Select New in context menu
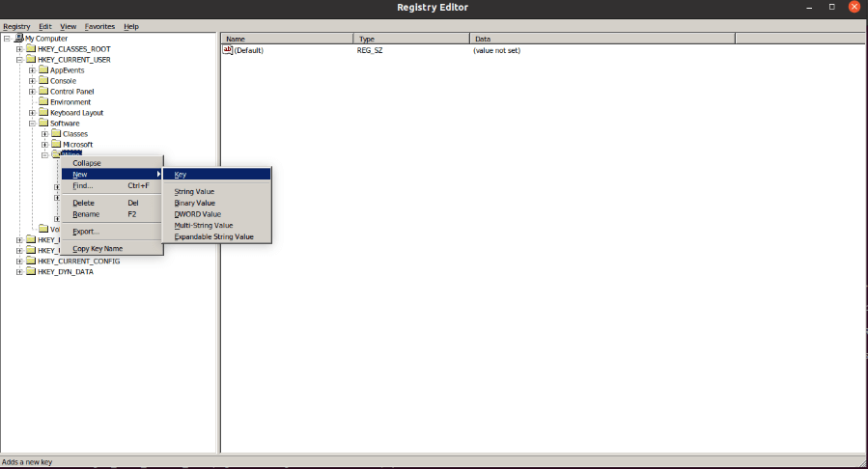 point(112,175)
